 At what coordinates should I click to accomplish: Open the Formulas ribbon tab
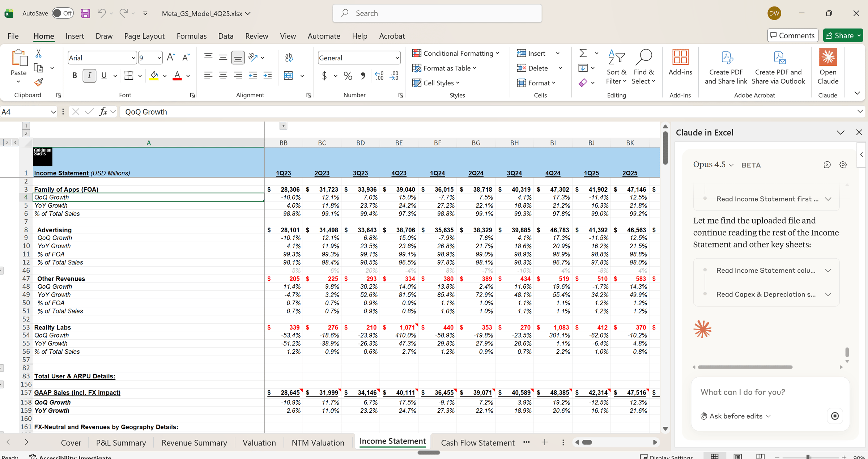coord(192,36)
